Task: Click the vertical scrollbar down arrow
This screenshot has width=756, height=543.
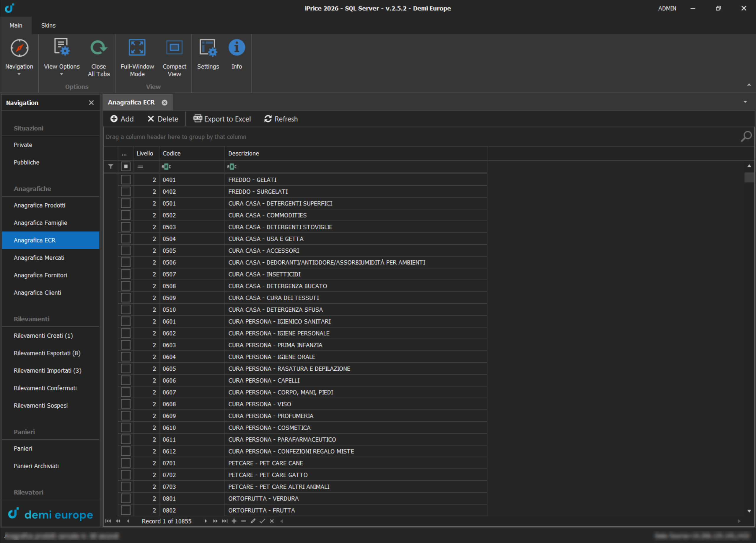Action: click(x=749, y=511)
